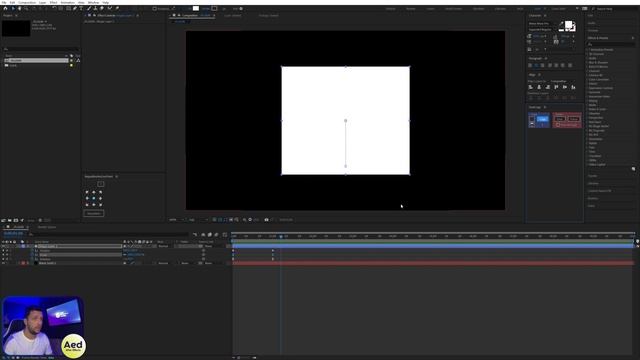640x360 pixels.
Task: Take a snapshot with the viewer camera icon
Action: tap(267, 220)
